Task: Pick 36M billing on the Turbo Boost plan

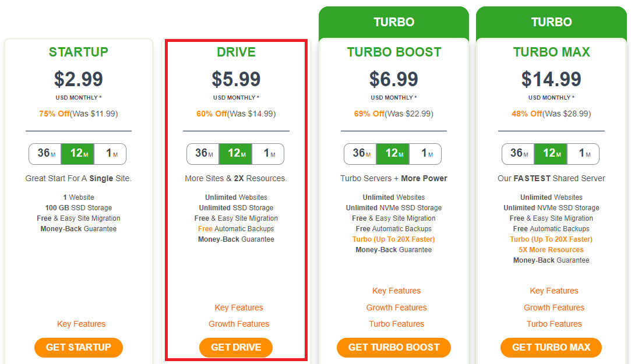Action: (360, 154)
